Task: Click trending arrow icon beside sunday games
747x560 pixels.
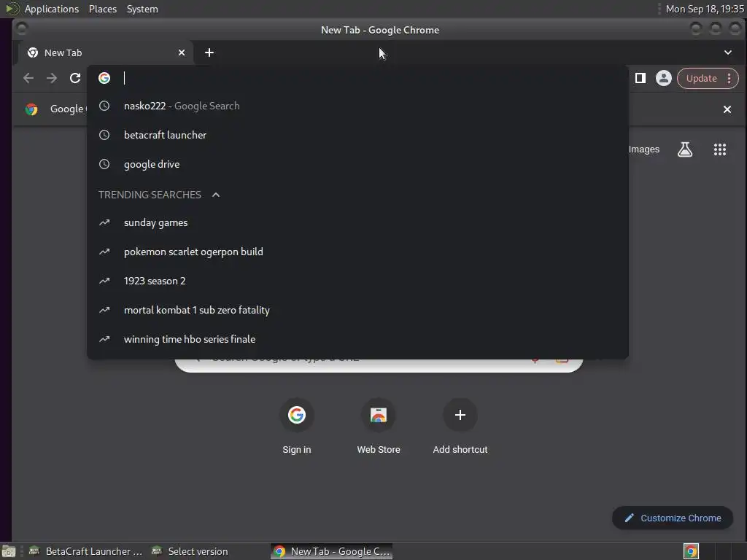Action: click(104, 223)
